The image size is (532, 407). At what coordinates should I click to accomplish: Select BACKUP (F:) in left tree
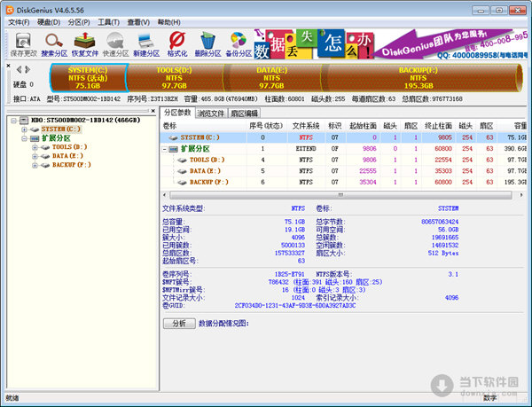click(x=72, y=165)
